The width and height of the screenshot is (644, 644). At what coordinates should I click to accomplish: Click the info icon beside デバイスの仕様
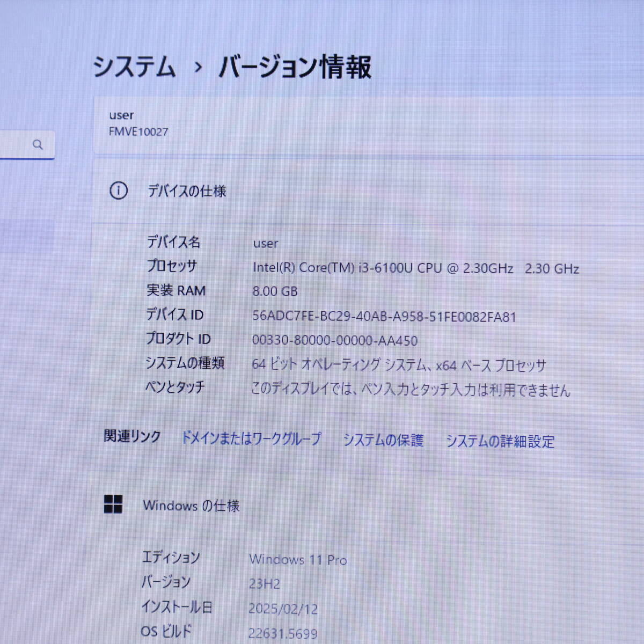118,191
